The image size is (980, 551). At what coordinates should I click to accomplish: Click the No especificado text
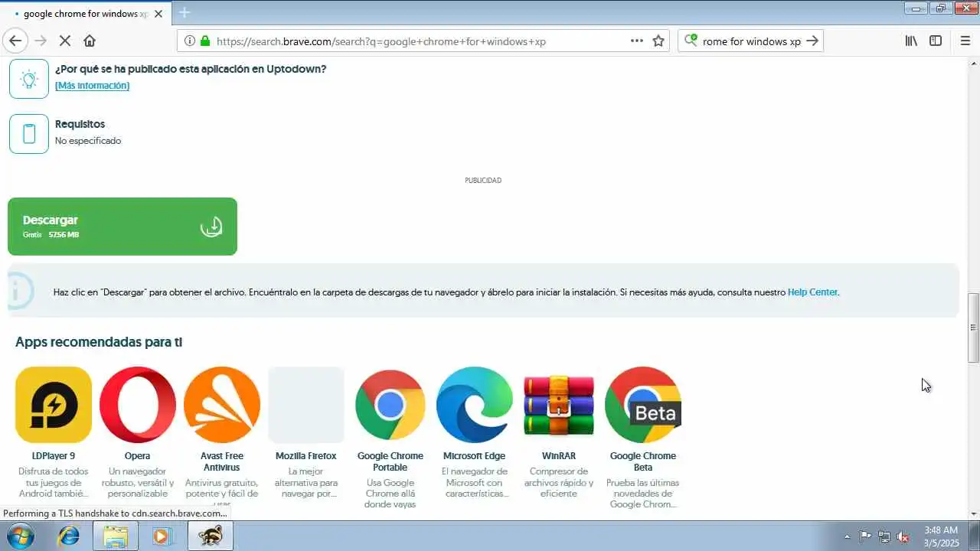88,141
